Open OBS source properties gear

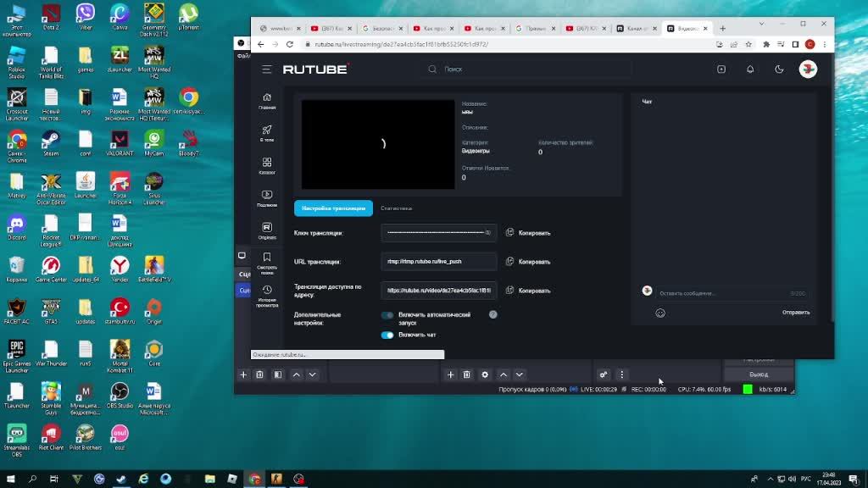(x=485, y=374)
